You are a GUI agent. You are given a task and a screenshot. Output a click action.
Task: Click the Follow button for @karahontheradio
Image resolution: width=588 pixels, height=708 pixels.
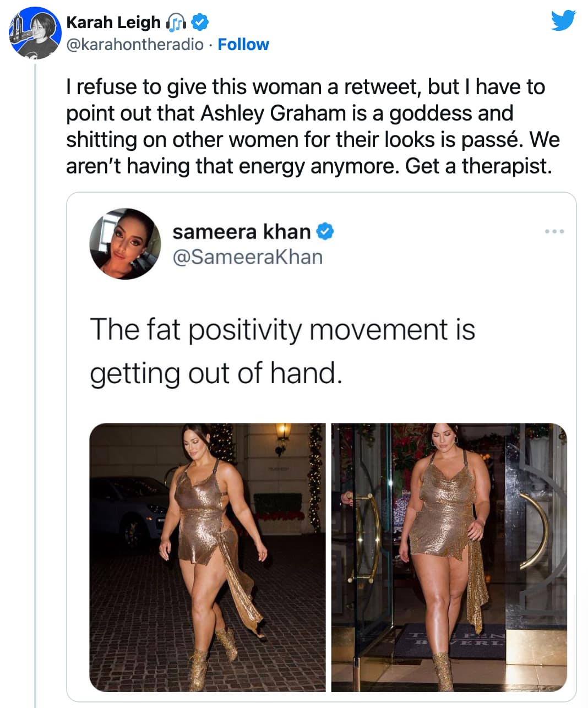(244, 44)
